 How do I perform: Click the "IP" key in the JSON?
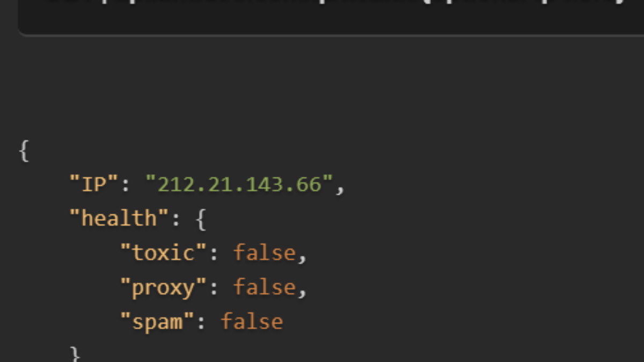click(x=93, y=184)
